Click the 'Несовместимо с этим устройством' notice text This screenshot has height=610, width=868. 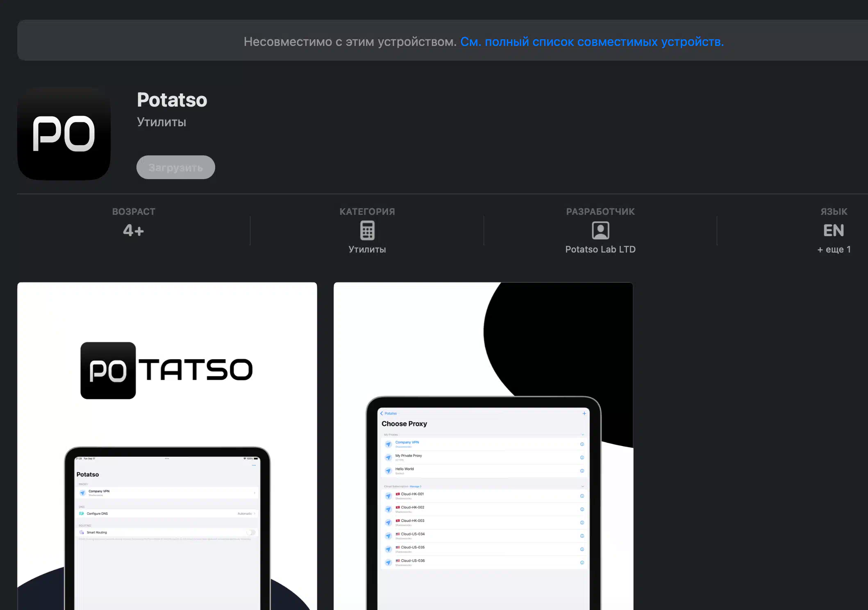[x=350, y=42]
